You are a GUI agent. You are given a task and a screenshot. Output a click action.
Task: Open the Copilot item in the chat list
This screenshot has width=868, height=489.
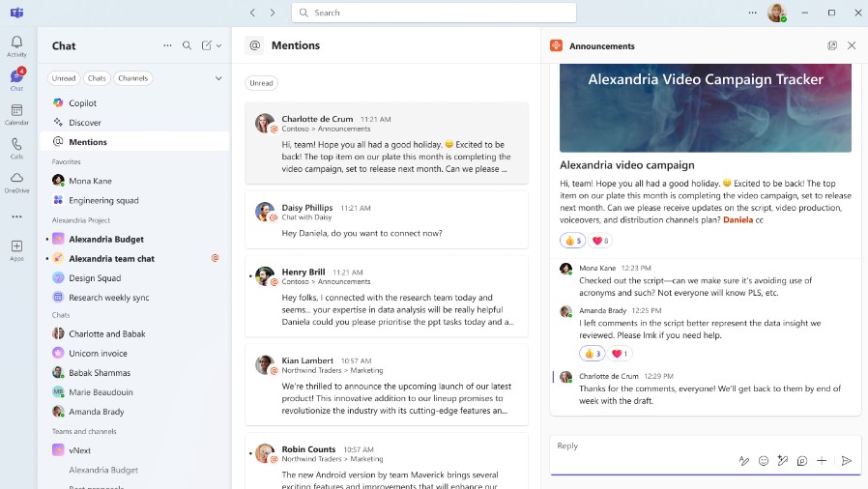coord(82,103)
